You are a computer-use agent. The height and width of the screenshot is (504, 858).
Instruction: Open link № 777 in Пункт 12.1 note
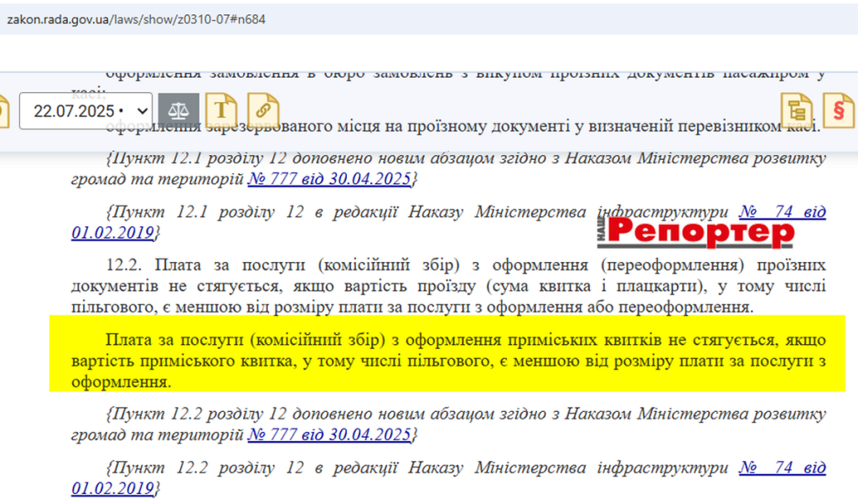coord(328,179)
